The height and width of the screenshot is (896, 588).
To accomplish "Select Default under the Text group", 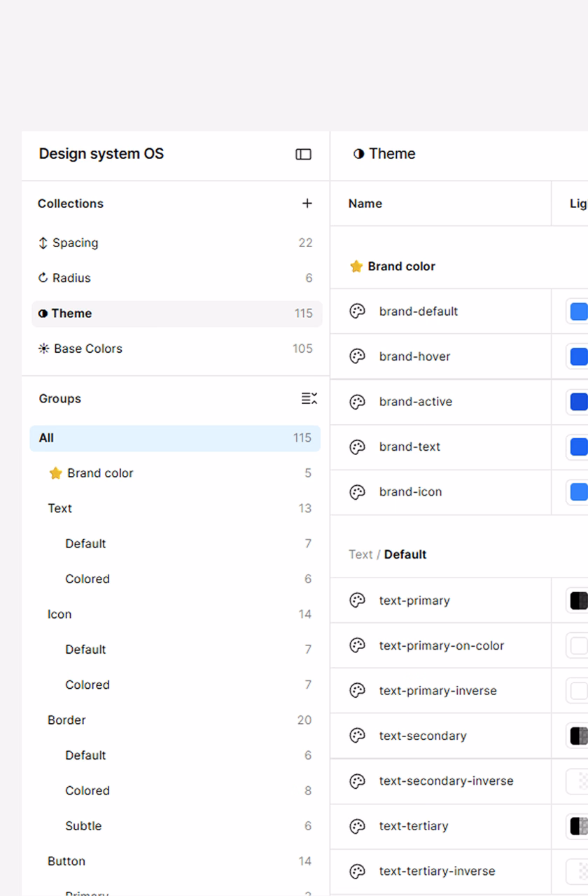I will point(175,544).
